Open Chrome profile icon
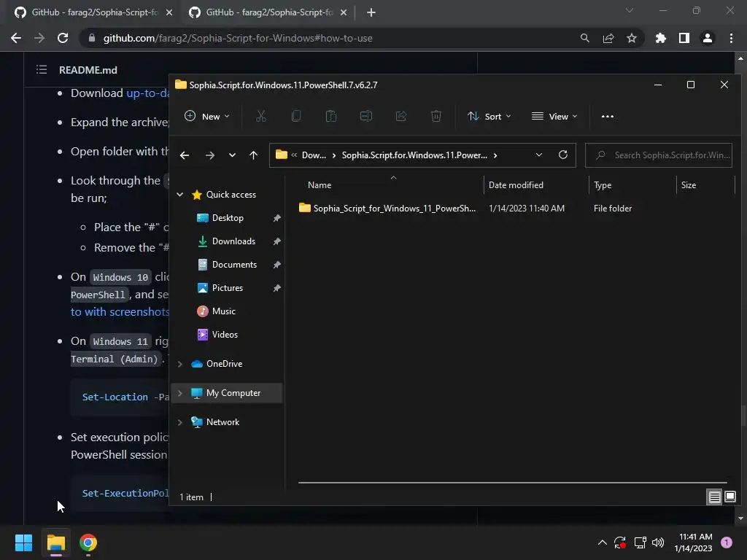 [708, 38]
